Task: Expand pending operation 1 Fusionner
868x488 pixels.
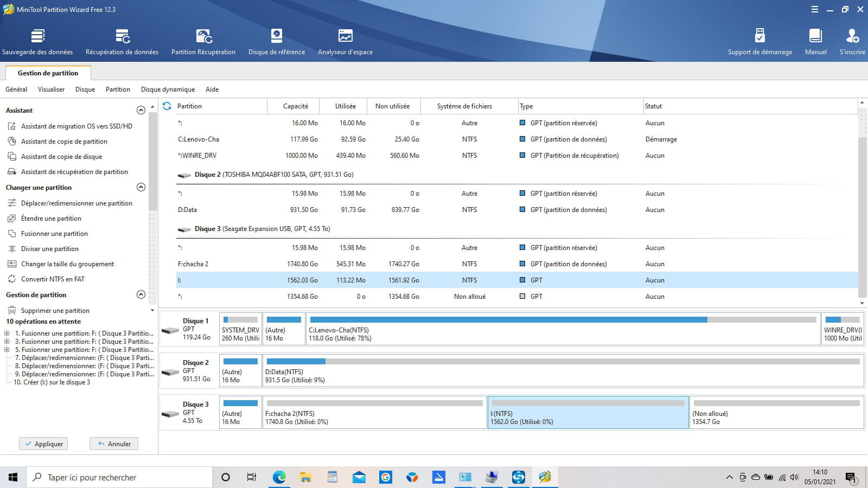Action: click(x=7, y=333)
